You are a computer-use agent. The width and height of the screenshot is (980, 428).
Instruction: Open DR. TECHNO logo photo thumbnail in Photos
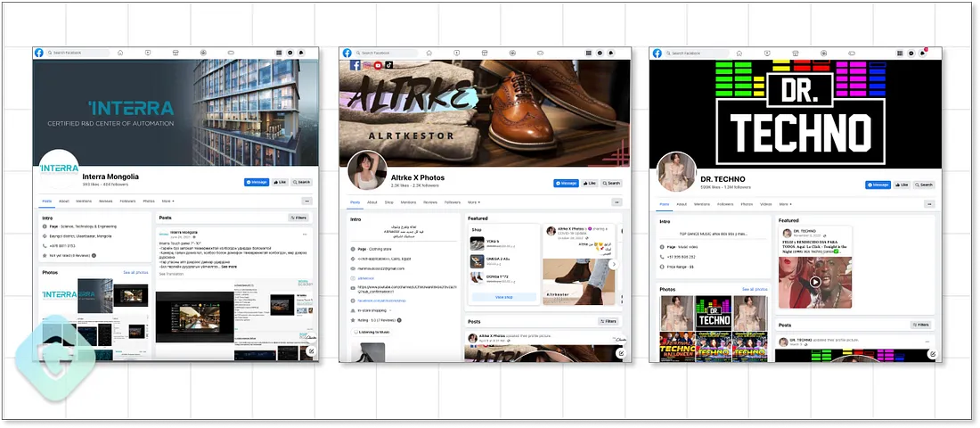coord(714,313)
